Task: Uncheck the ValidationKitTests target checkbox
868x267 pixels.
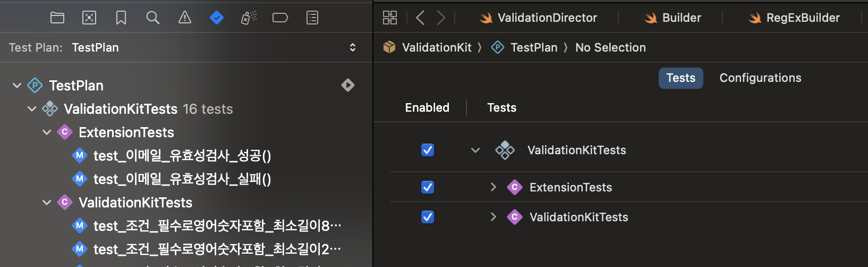Action: tap(428, 150)
